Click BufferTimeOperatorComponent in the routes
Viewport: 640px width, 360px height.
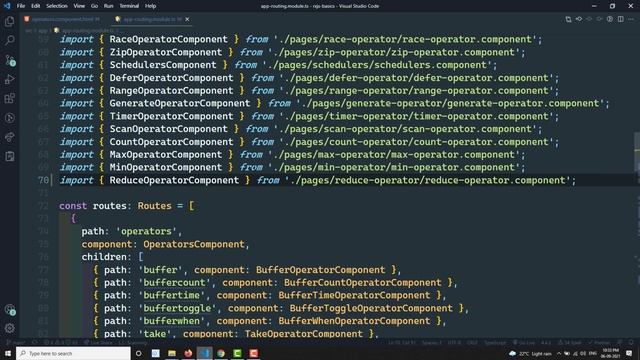354,296
